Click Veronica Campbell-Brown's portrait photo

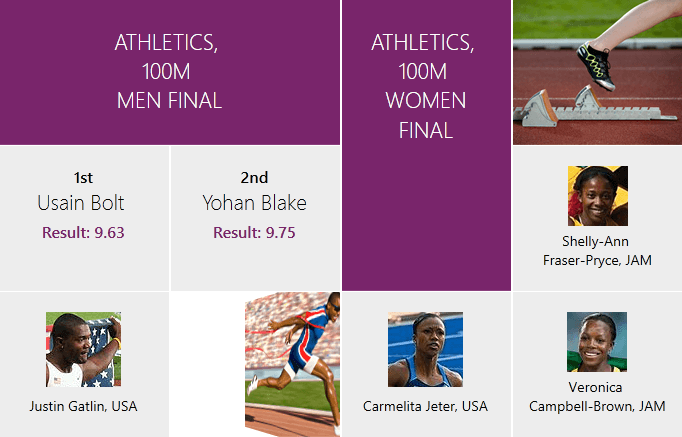597,342
